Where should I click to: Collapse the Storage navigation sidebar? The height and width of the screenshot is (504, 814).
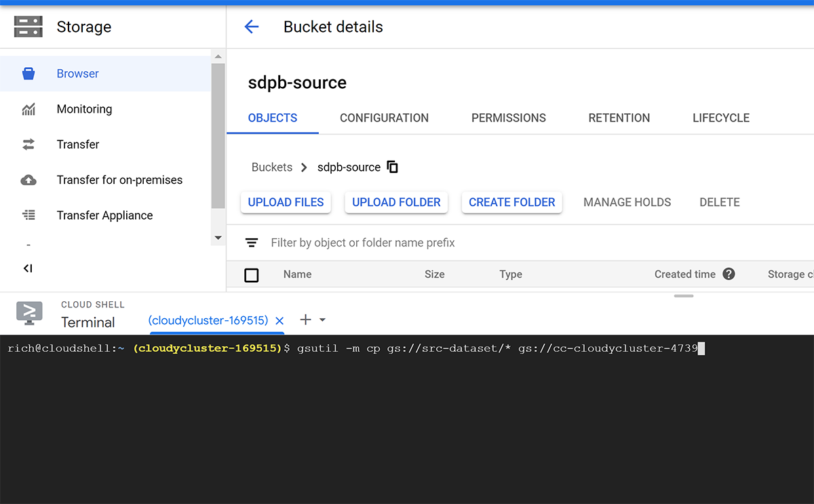tap(28, 268)
